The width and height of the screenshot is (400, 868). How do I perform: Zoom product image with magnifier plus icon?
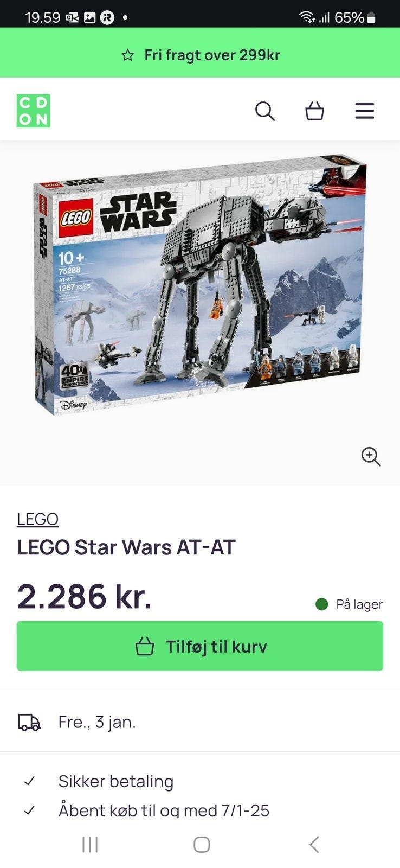pos(371,457)
